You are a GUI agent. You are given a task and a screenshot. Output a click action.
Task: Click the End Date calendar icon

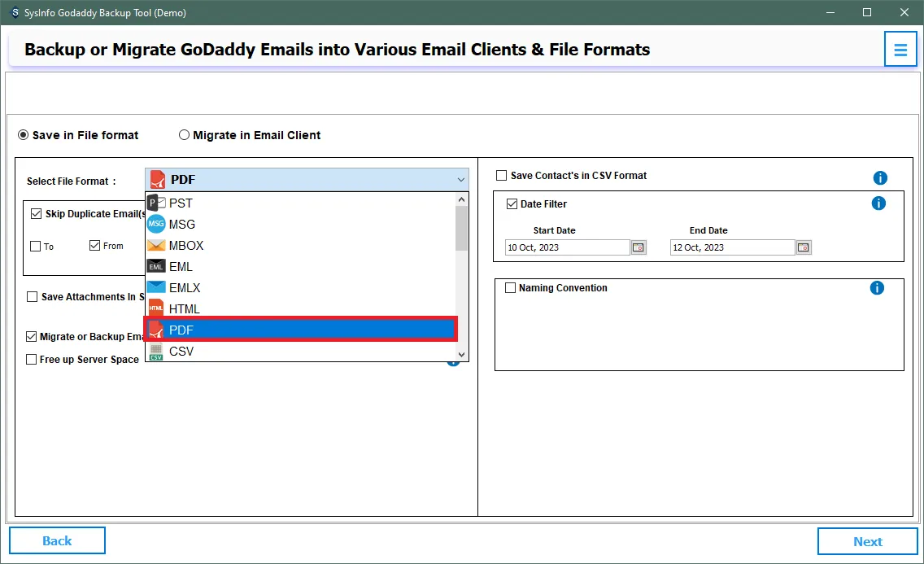804,247
